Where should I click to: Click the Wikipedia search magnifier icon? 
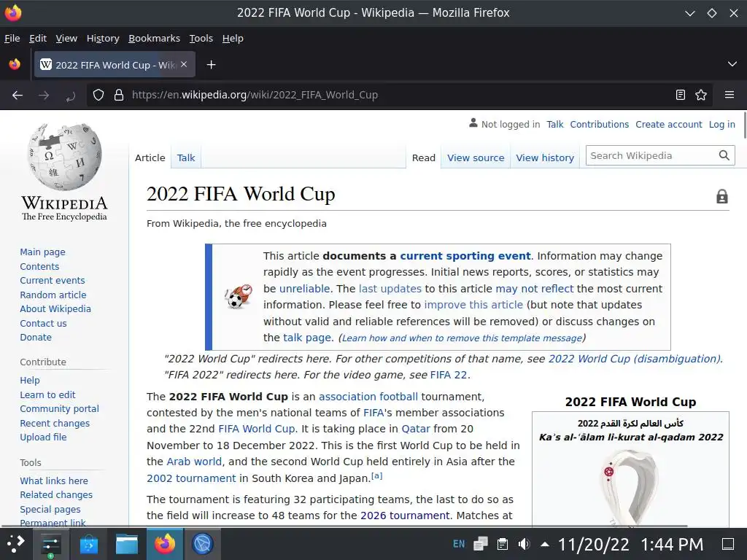coord(724,156)
